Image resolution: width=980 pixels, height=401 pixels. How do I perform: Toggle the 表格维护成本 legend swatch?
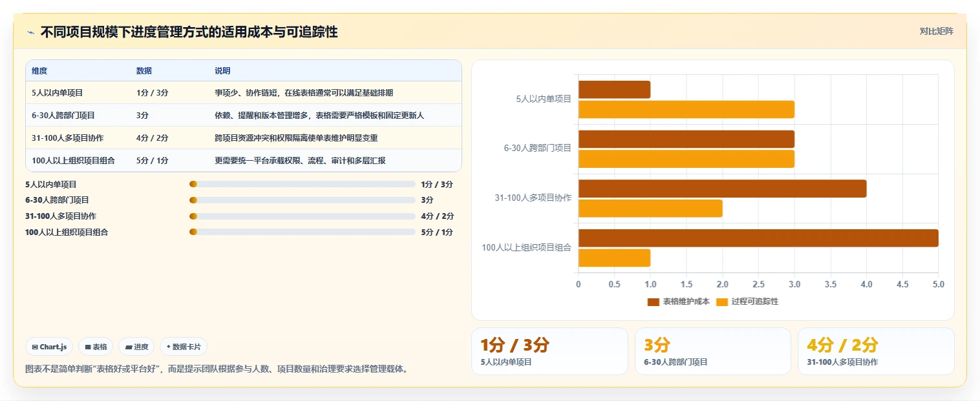click(x=654, y=302)
